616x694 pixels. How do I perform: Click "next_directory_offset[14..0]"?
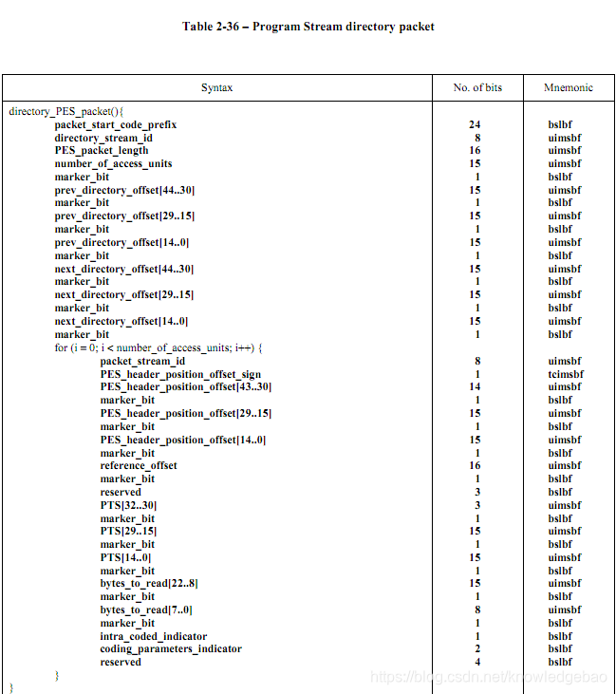point(121,321)
